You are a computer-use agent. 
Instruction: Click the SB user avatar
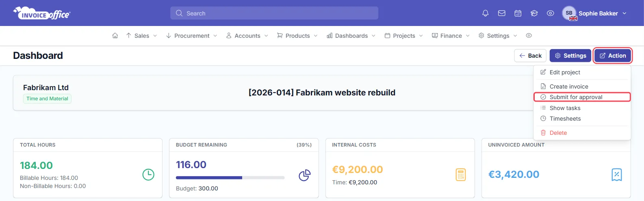[x=569, y=13]
